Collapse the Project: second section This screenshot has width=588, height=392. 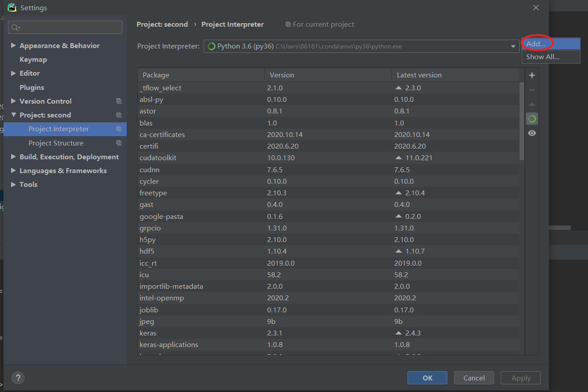coord(13,115)
